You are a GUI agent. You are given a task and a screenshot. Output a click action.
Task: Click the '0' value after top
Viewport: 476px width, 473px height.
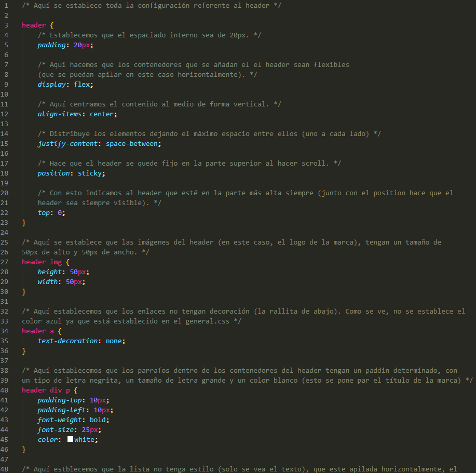pyautogui.click(x=60, y=213)
